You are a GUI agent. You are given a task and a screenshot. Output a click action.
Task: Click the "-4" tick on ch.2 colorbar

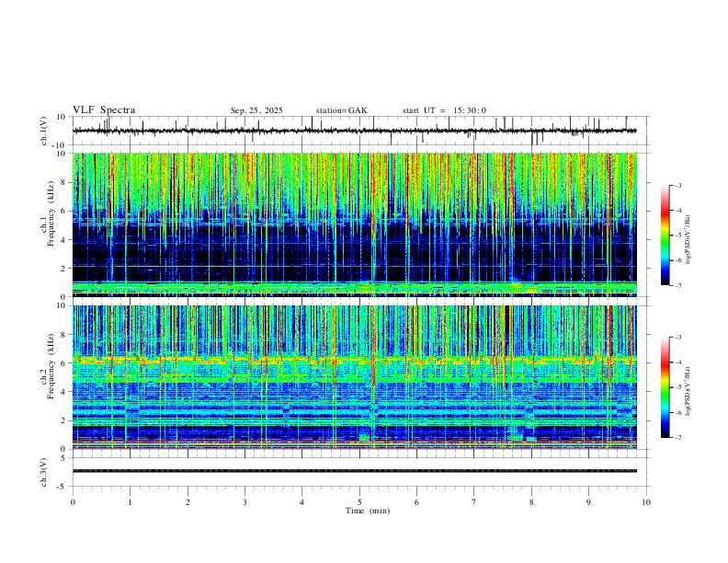pyautogui.click(x=677, y=362)
